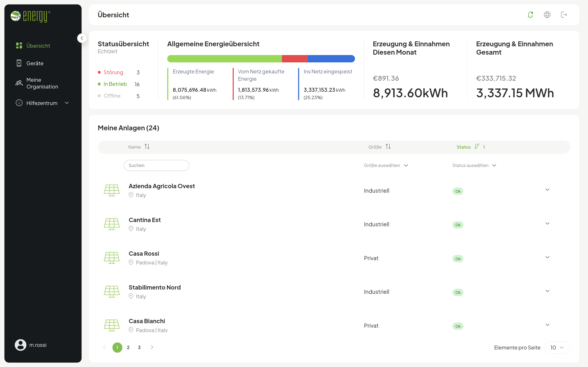Go to next page with arrow
The width and height of the screenshot is (588, 367).
pos(152,347)
